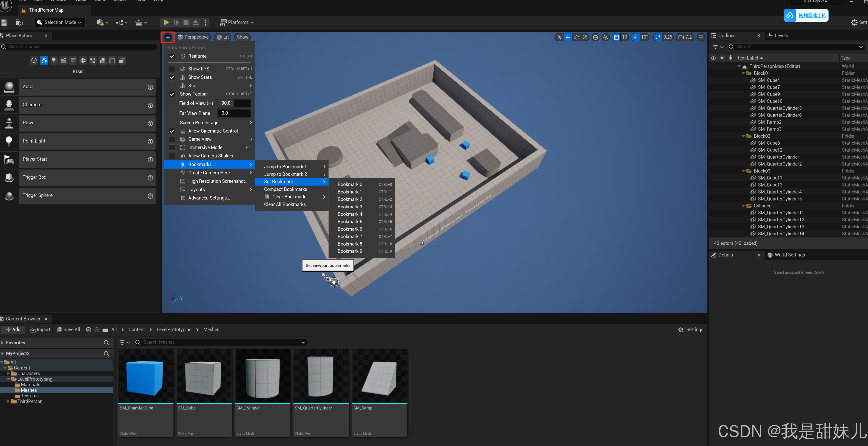Viewport: 868px width, 446px height.
Task: Click the green Play button in toolbar
Action: (166, 22)
